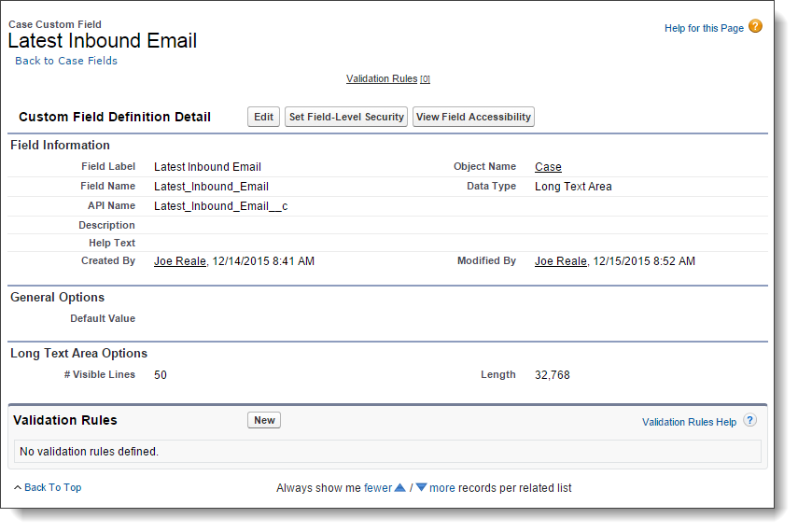798x532 pixels.
Task: Click View Field Accessibility button
Action: click(x=473, y=117)
